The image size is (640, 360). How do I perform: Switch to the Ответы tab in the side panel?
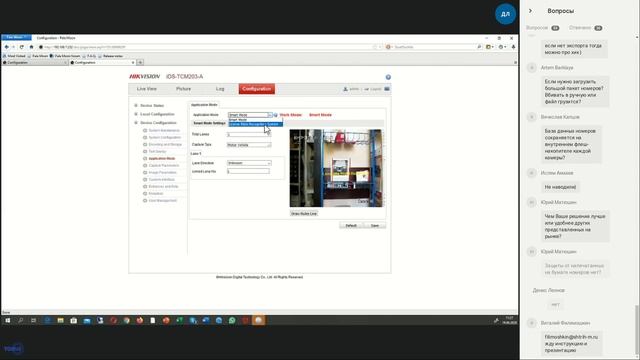tap(585, 28)
